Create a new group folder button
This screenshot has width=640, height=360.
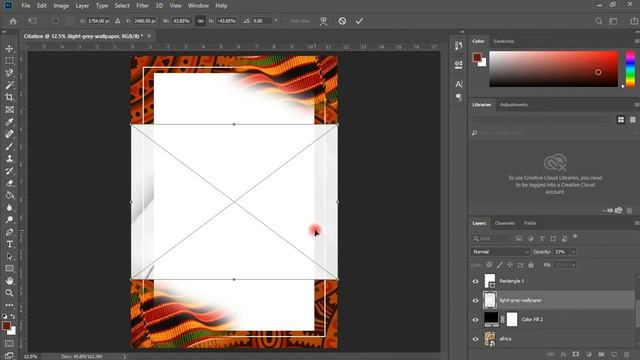point(601,355)
